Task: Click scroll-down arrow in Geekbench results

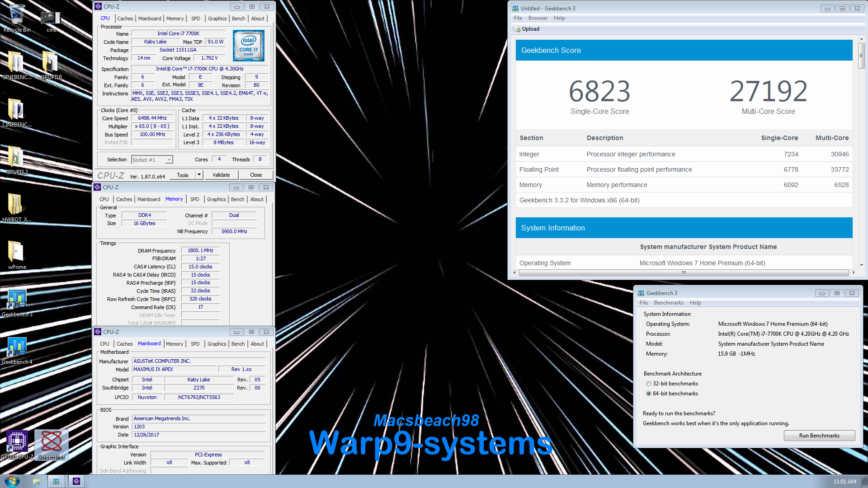Action: pos(861,265)
